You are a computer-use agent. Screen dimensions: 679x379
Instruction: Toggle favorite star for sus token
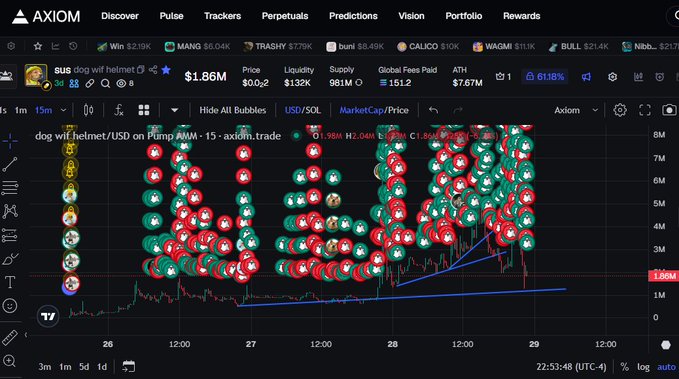(166, 69)
